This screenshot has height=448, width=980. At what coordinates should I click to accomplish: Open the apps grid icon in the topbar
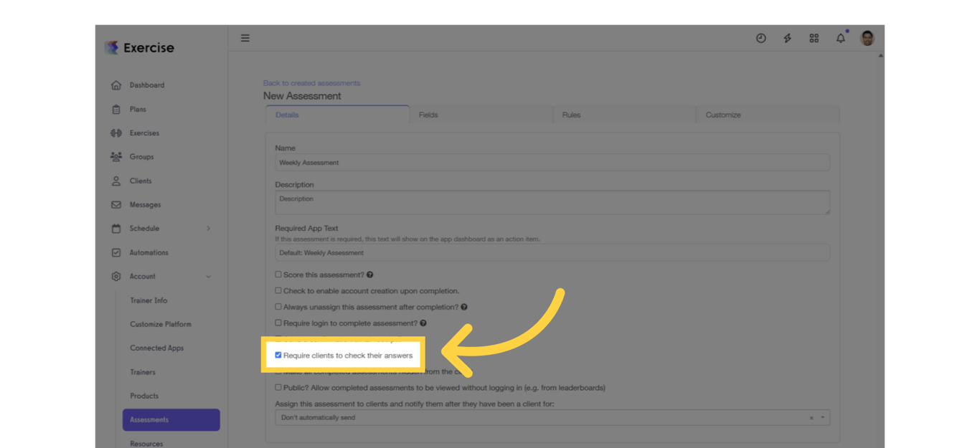814,38
